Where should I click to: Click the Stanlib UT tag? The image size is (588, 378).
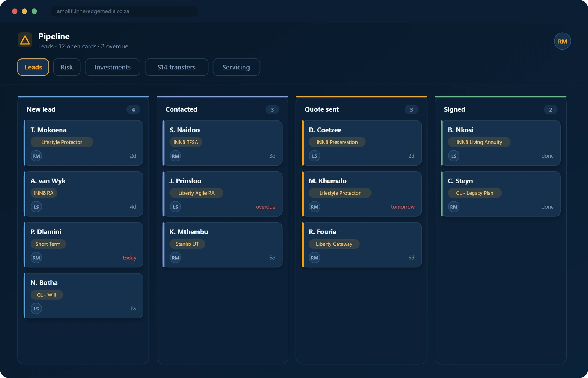coord(187,244)
